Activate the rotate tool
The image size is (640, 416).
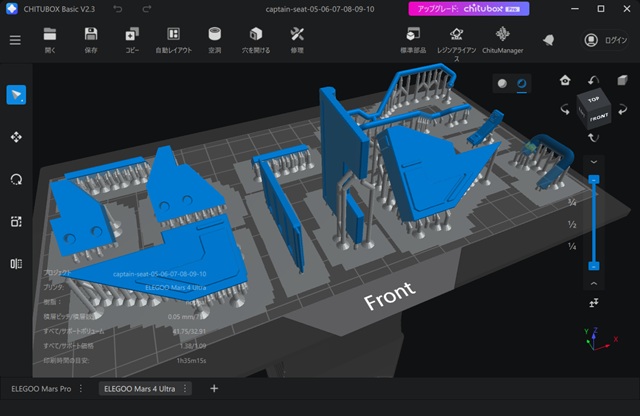coord(16,180)
